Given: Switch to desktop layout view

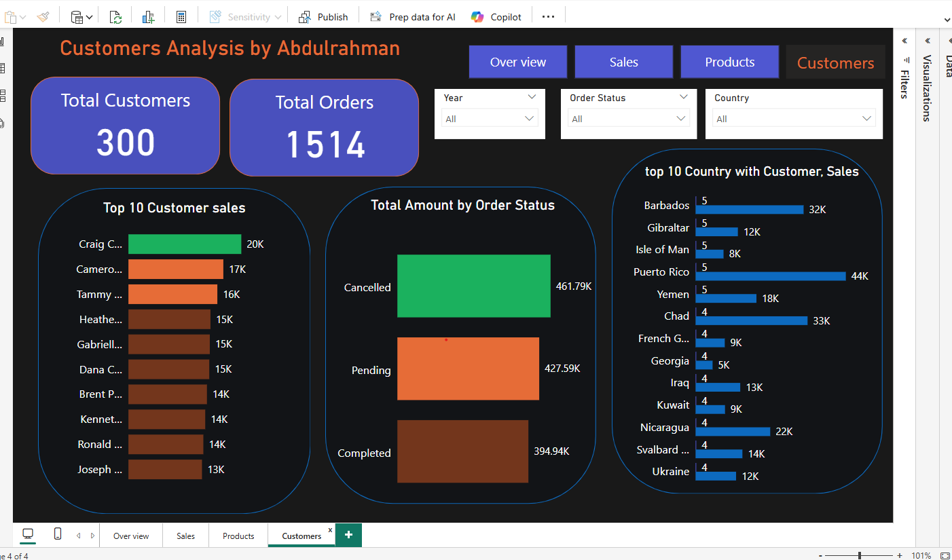Looking at the screenshot, I should pyautogui.click(x=28, y=534).
